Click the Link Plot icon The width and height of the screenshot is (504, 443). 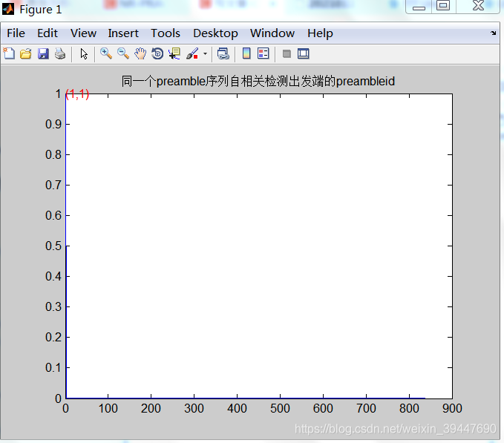(x=223, y=53)
